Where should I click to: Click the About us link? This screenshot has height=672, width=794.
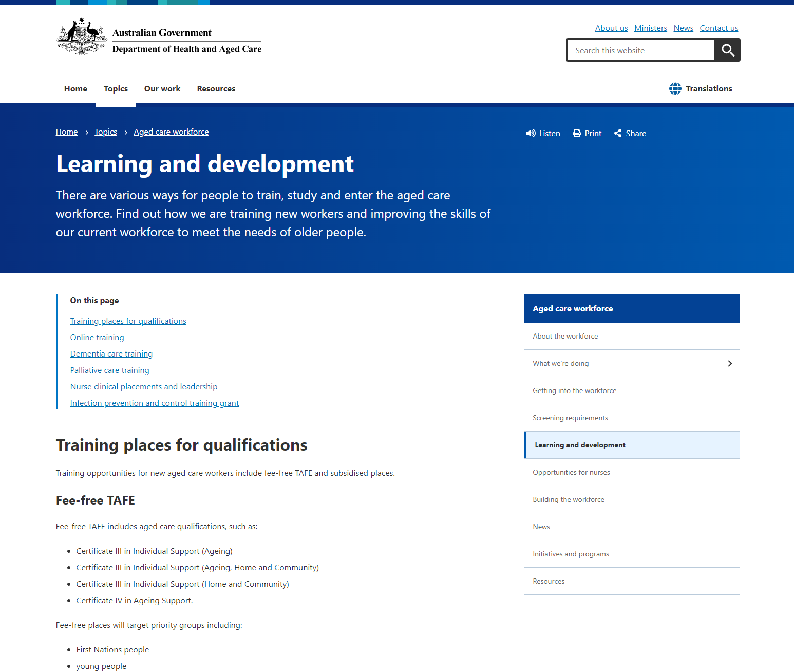click(x=611, y=28)
